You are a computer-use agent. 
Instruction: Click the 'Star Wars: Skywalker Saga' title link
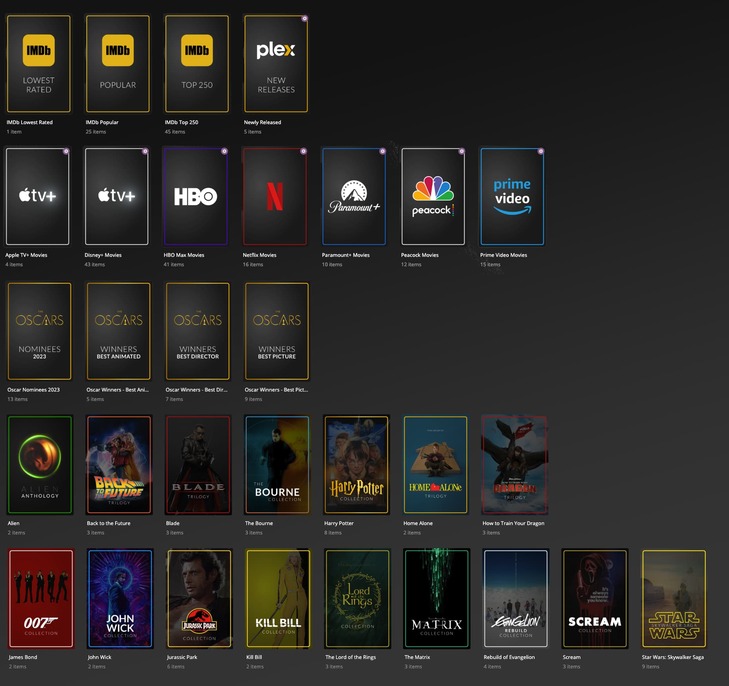[673, 657]
